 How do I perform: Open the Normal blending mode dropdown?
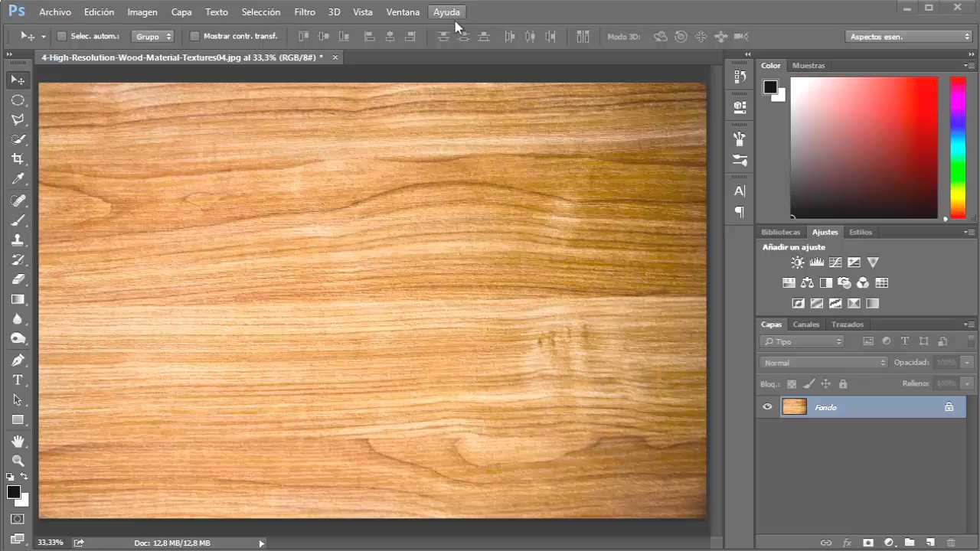824,363
